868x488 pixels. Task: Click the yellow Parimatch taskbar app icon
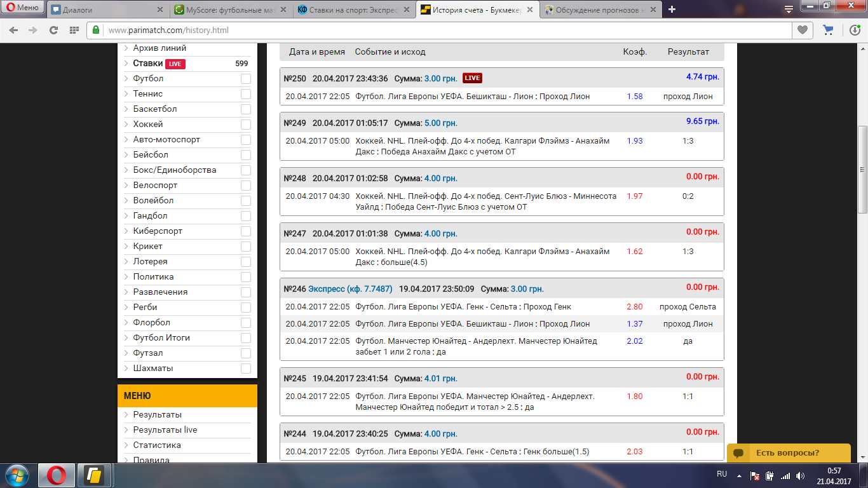pyautogui.click(x=95, y=475)
